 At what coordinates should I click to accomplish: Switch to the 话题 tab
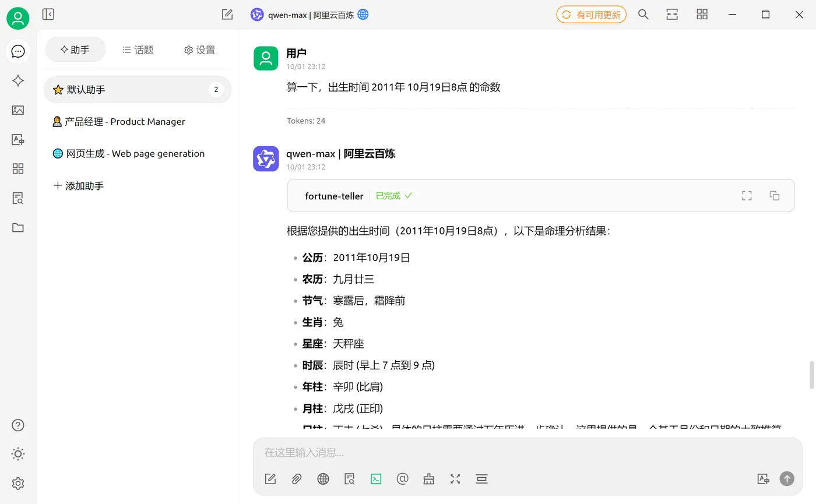pyautogui.click(x=138, y=50)
